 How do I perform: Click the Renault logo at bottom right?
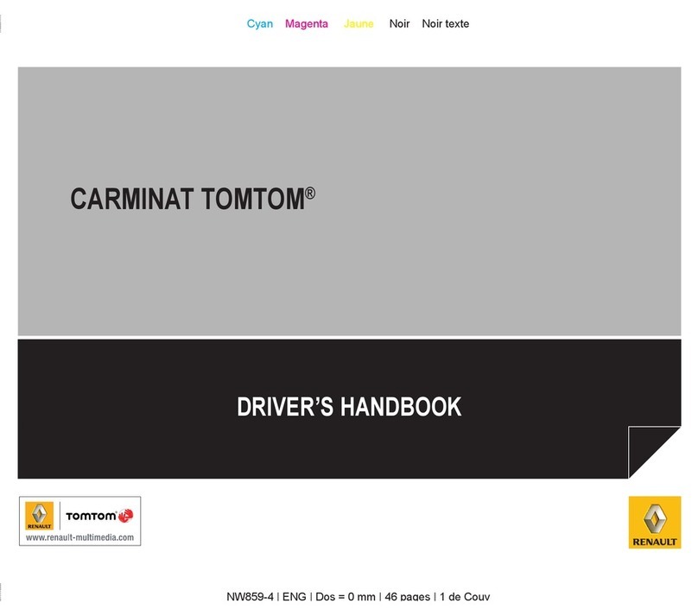655,522
